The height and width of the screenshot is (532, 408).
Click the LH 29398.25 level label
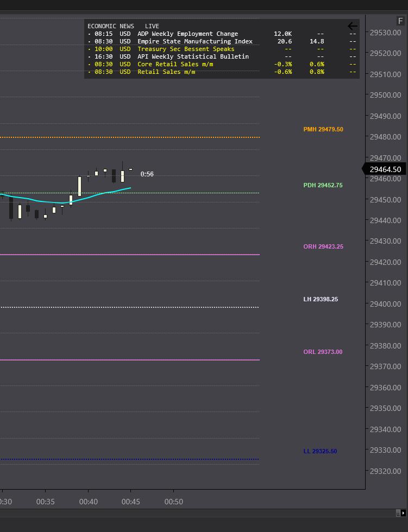click(321, 299)
